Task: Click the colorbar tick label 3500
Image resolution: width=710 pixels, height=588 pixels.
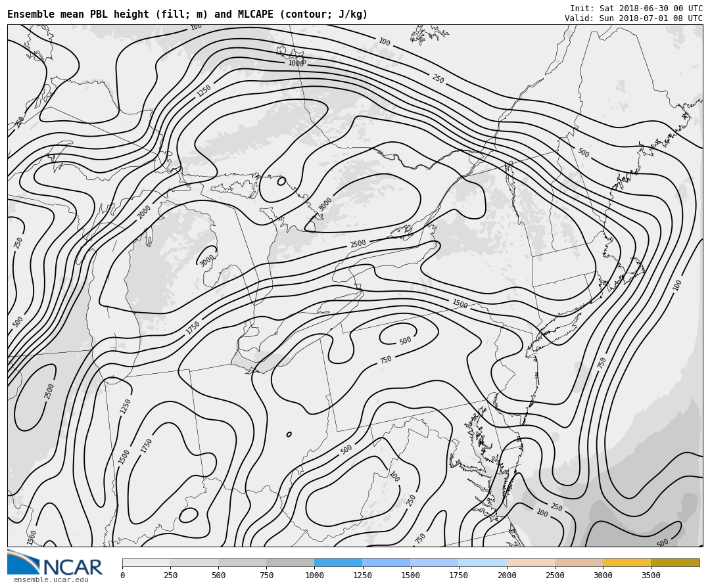Action: point(651,576)
